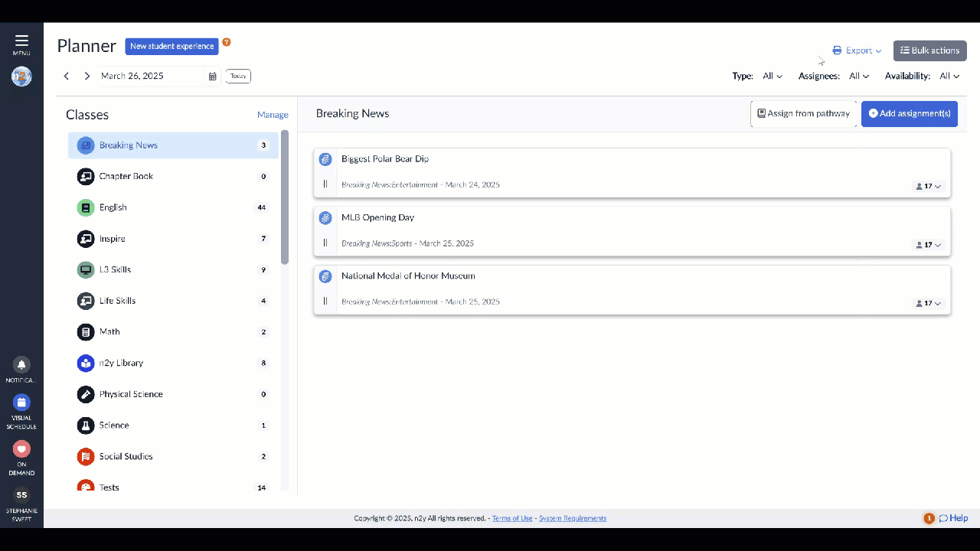
Task: Open National Medal of Honor Museum title
Action: point(408,276)
